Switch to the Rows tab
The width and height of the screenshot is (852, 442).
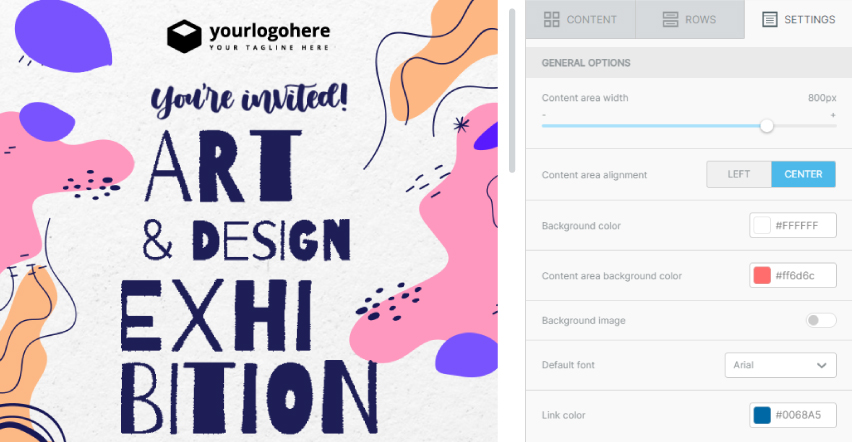[690, 20]
